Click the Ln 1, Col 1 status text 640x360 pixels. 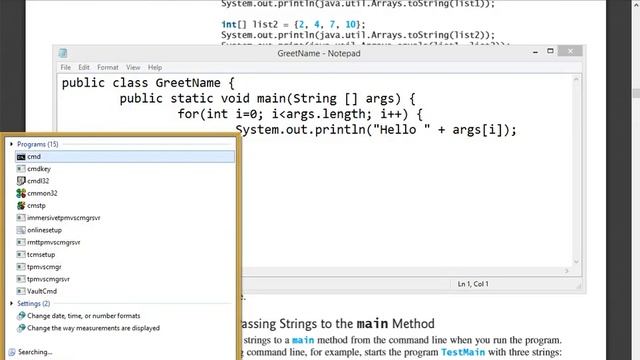(x=473, y=284)
